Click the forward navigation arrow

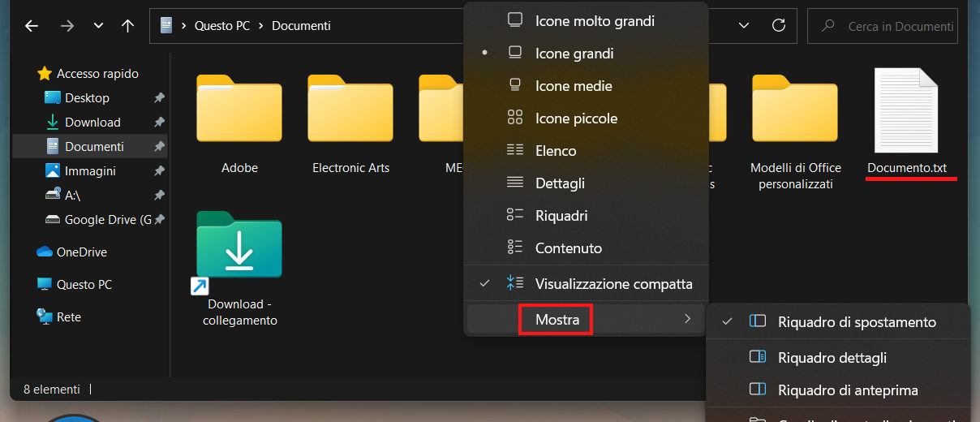click(x=67, y=26)
